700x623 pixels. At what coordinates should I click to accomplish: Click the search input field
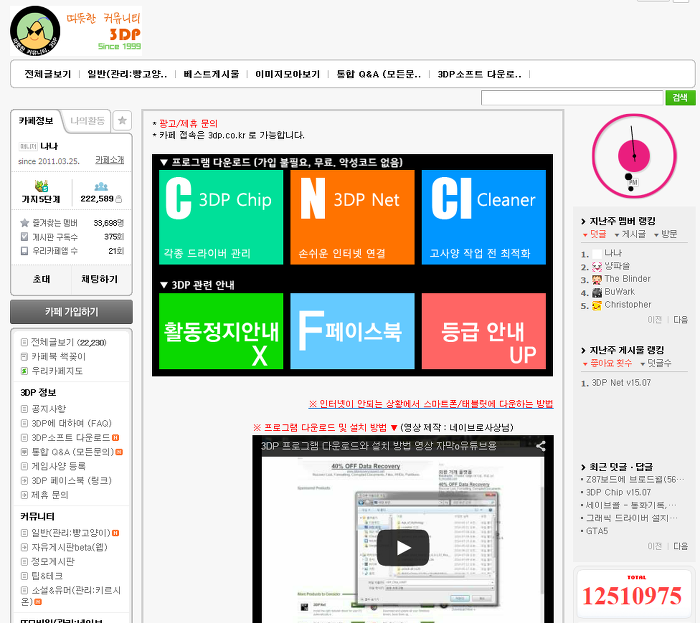(x=572, y=98)
